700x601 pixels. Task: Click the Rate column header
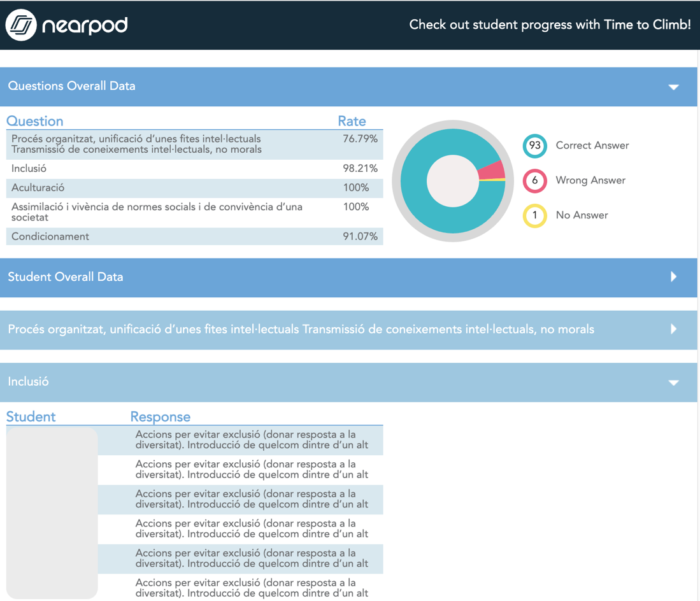pyautogui.click(x=352, y=121)
